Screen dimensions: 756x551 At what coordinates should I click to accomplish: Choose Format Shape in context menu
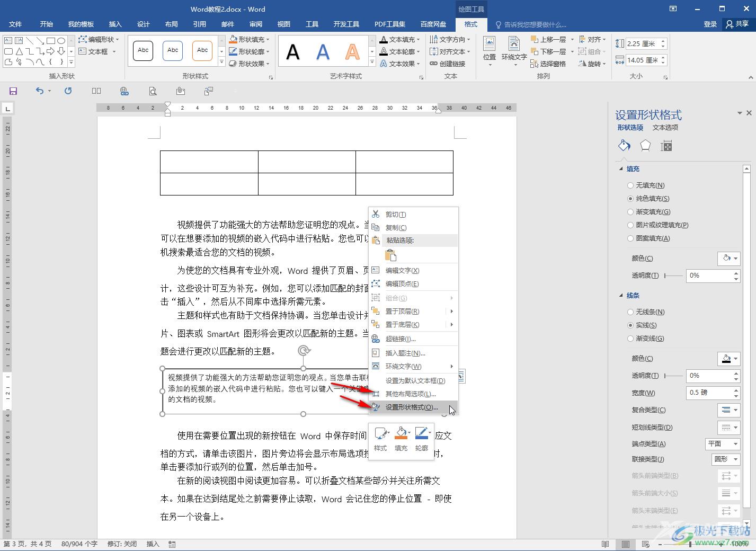(413, 407)
